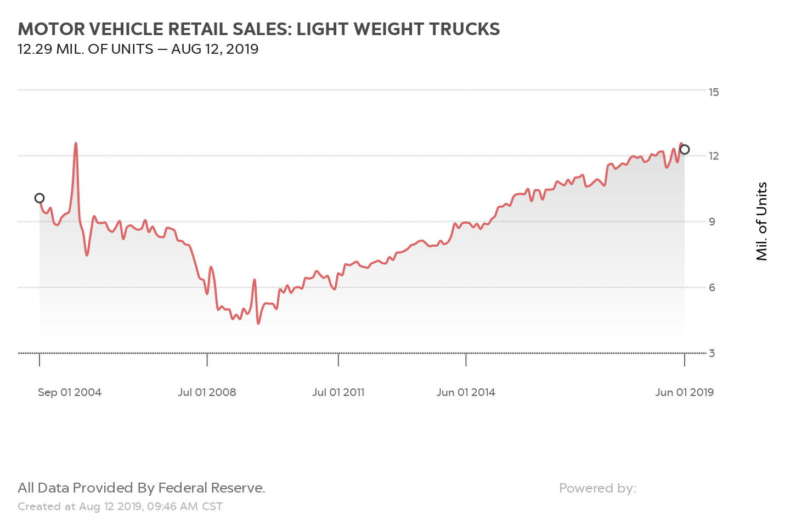The height and width of the screenshot is (532, 790).
Task: Click the 15 value on the y-axis
Action: coord(714,92)
